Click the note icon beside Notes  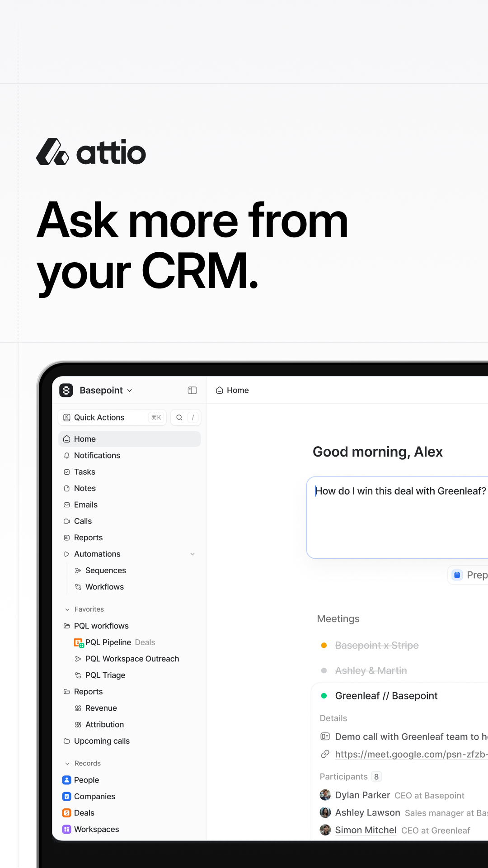click(67, 488)
